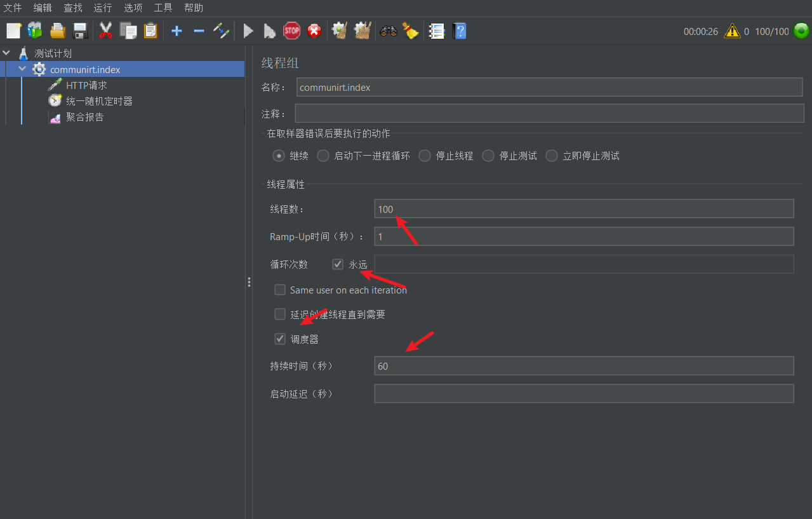Screen dimensions: 812x519
Task: Select the 停止测试 radio button
Action: tap(488, 156)
